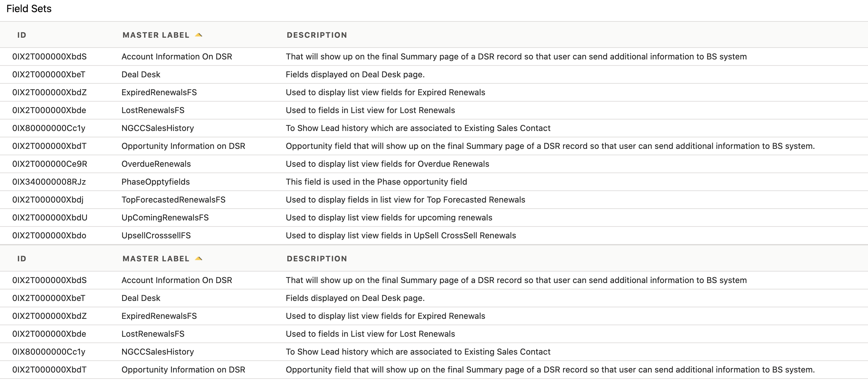Viewport: 868px width, 384px height.
Task: Sort by the Description column header
Action: pos(316,35)
